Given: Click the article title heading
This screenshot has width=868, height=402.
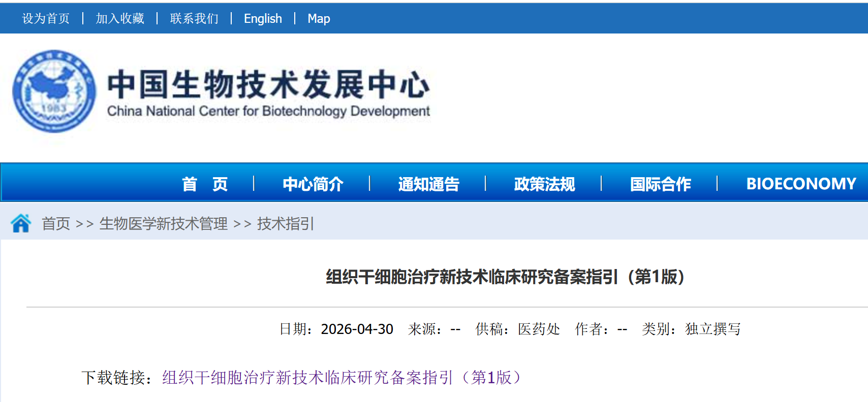Looking at the screenshot, I should tap(505, 277).
